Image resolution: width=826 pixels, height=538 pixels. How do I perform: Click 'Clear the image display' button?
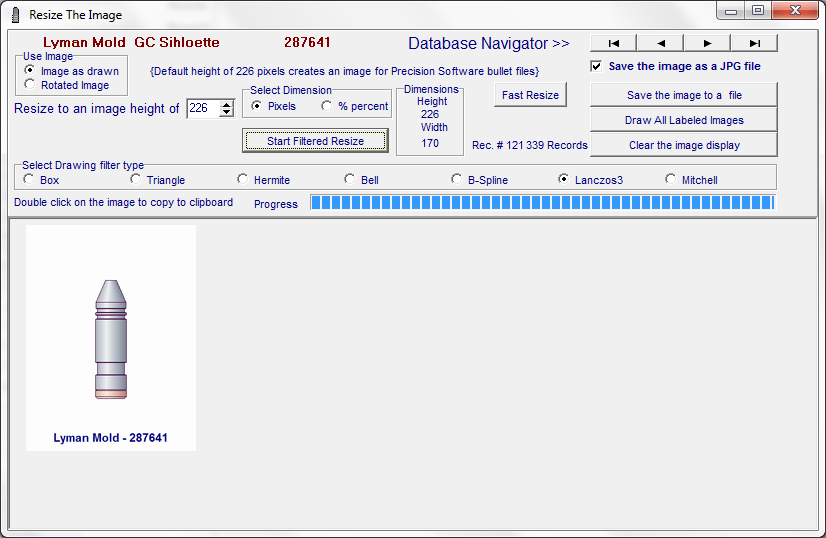[684, 145]
